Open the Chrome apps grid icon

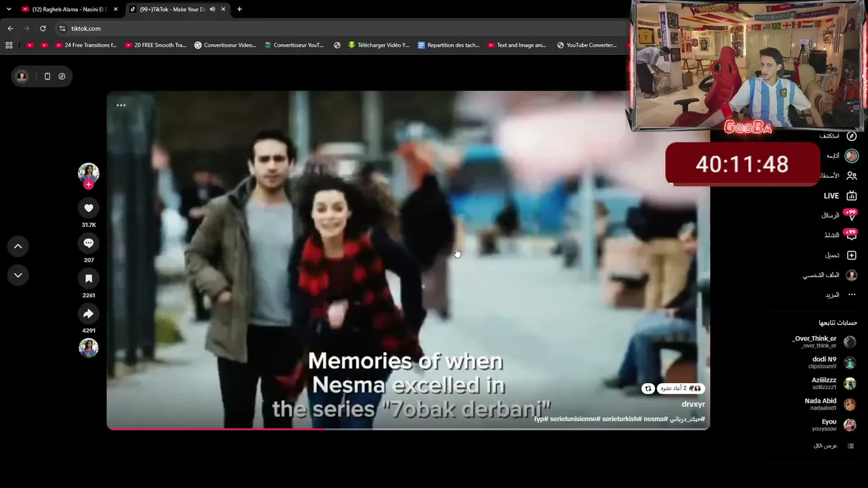click(9, 45)
